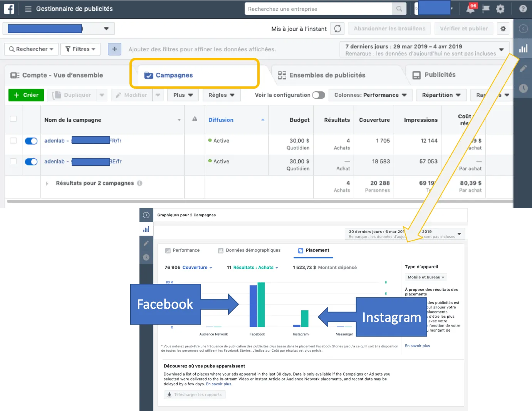This screenshot has height=411, width=532.
Task: Open the Placement chart tab
Action: click(314, 250)
